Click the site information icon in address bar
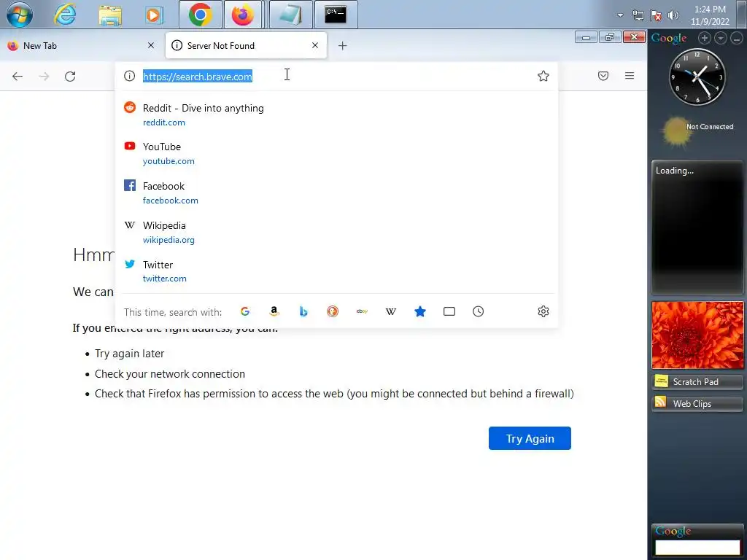 [130, 76]
